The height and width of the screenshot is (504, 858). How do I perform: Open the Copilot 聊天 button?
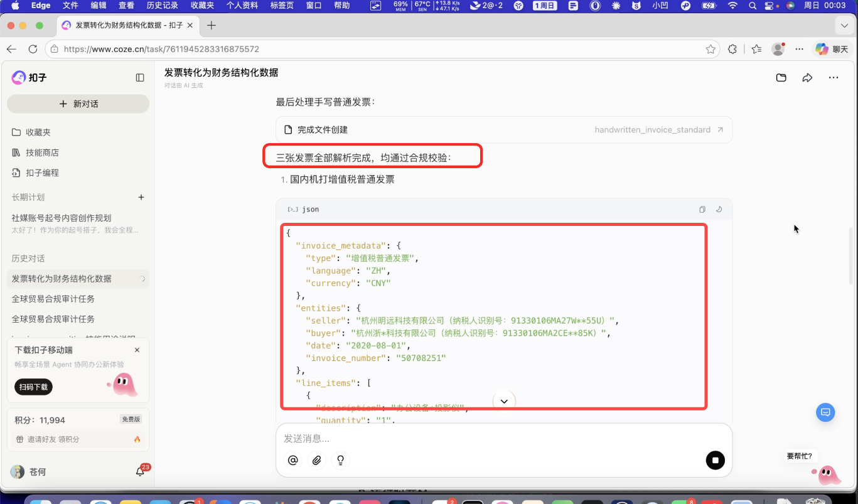(832, 49)
